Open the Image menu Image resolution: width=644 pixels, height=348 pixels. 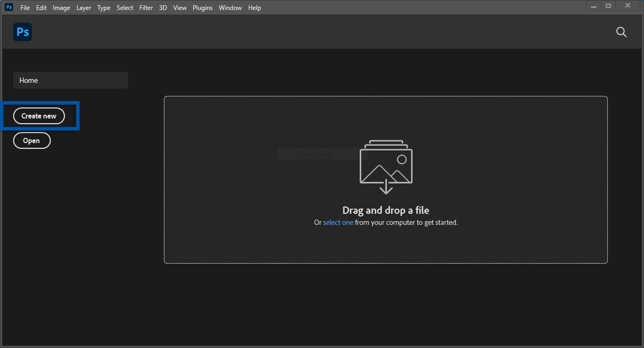(61, 7)
